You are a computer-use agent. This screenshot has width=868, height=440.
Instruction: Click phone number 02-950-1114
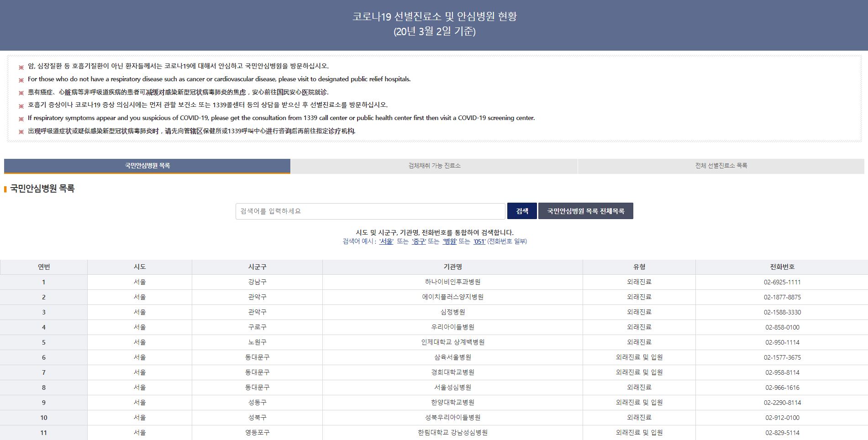782,342
